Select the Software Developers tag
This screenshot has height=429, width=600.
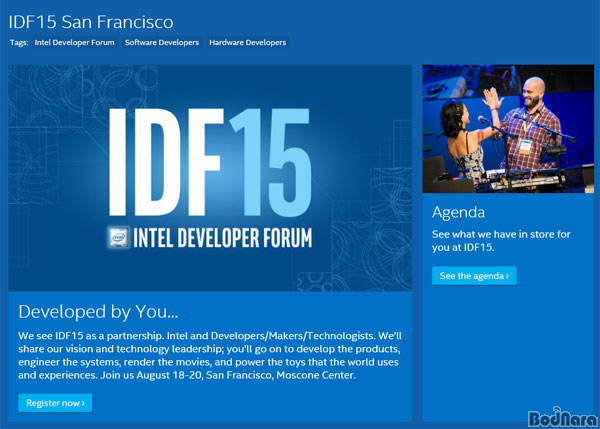click(x=162, y=42)
